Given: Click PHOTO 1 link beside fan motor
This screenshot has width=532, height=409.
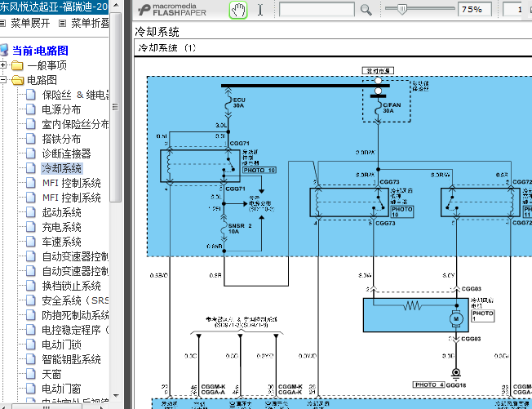Looking at the screenshot, I should point(483,316).
